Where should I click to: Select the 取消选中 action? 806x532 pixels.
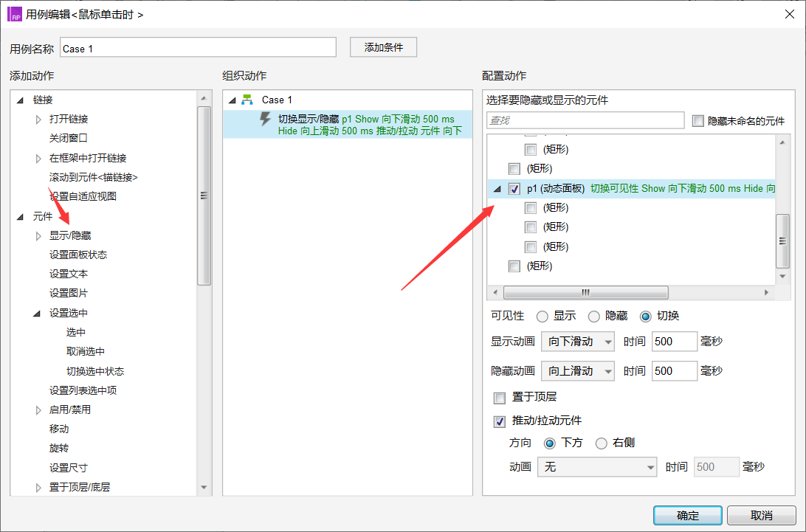point(86,351)
